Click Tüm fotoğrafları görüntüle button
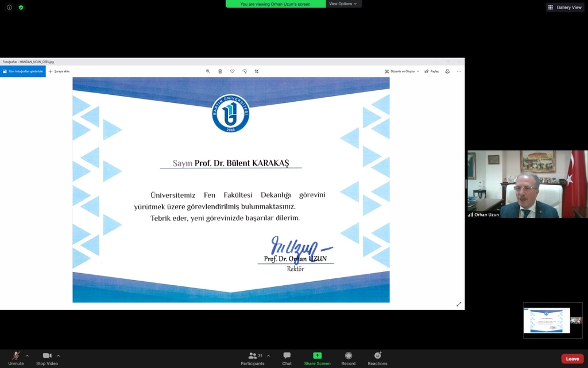This screenshot has height=368, width=588. (23, 71)
